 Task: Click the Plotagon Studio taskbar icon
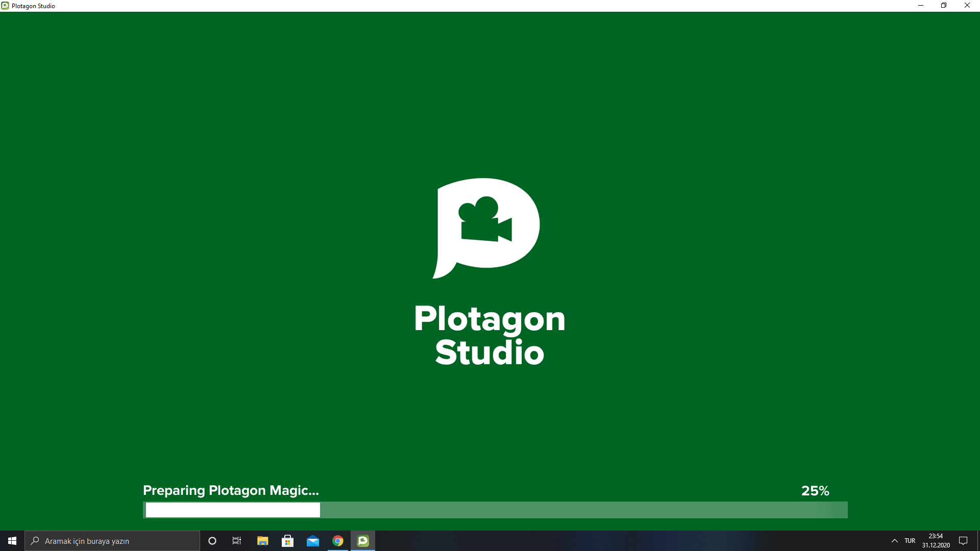(x=363, y=541)
